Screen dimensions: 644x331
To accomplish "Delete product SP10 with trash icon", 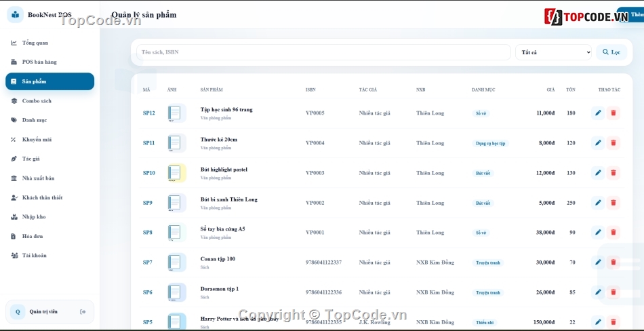I will coord(613,173).
